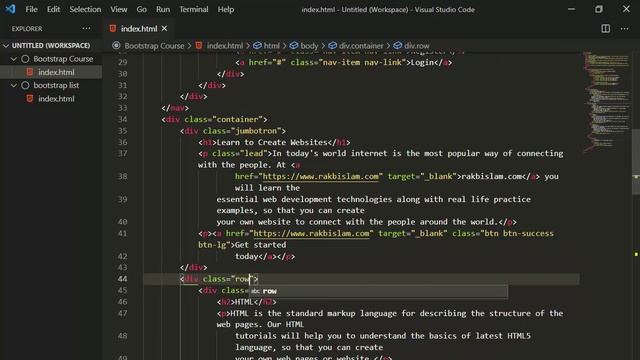Click index.html breadcrumb
The width and height of the screenshot is (640, 360).
[224, 46]
